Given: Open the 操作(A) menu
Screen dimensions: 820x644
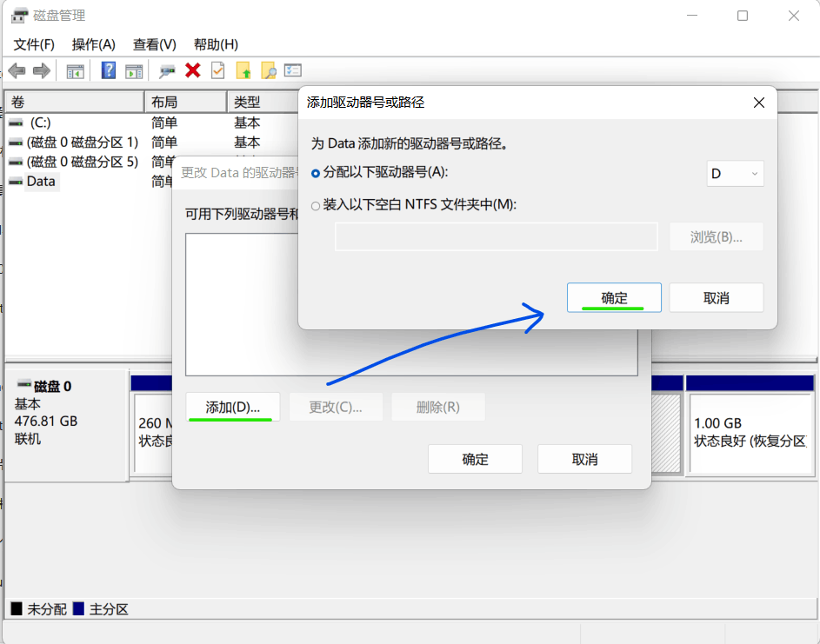Looking at the screenshot, I should [94, 45].
